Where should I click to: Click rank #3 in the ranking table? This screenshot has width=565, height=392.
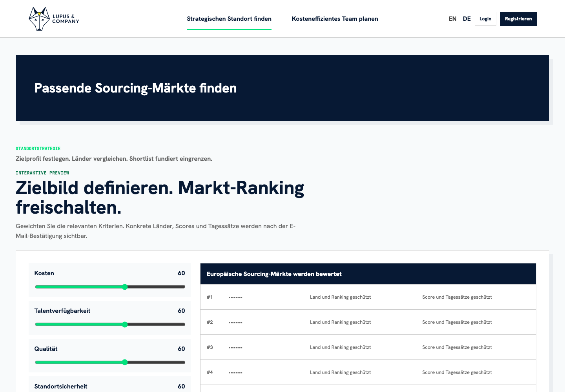click(210, 347)
